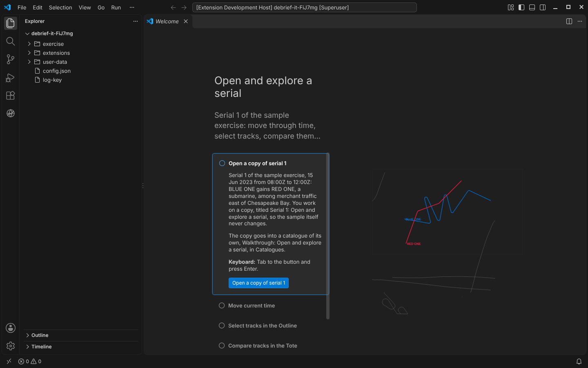Expand the Outline section
This screenshot has width=588, height=368.
(81, 335)
